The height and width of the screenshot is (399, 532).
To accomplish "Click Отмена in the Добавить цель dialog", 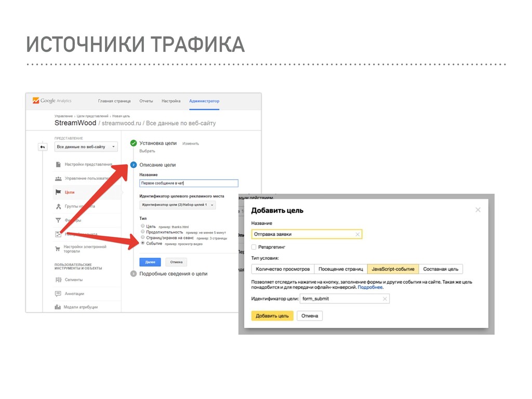I will pos(310,316).
